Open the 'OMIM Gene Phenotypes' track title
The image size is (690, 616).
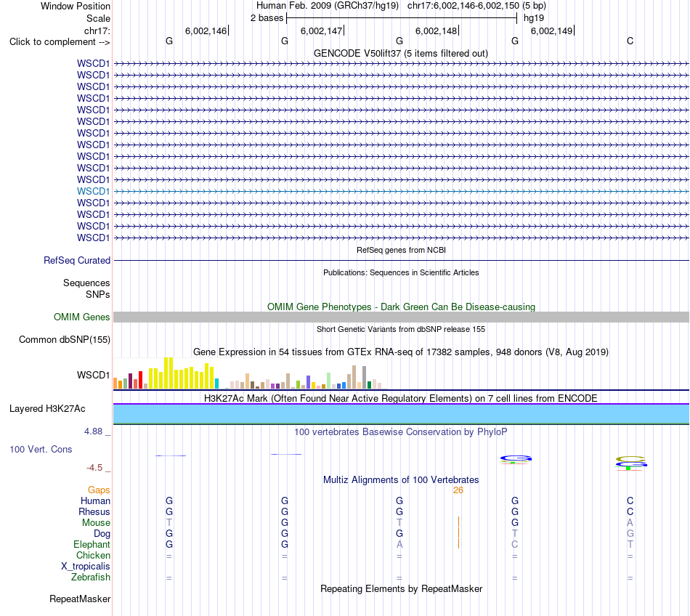401,307
